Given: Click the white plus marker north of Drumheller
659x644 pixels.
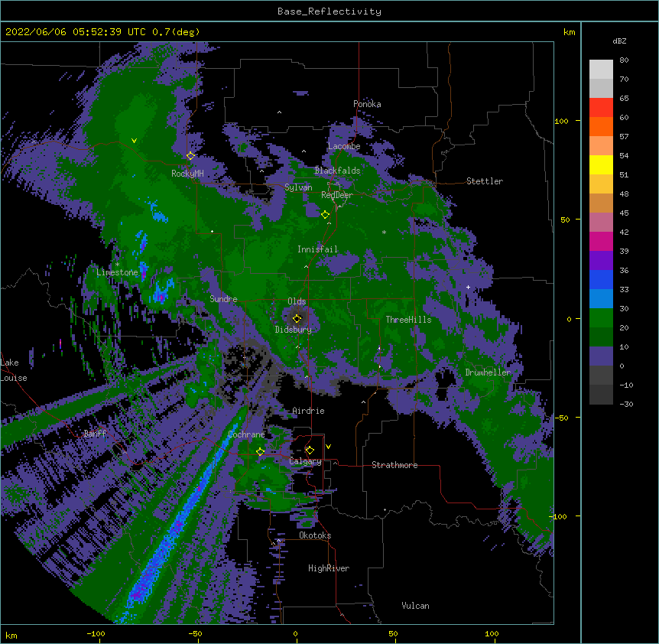Looking at the screenshot, I should tap(468, 287).
